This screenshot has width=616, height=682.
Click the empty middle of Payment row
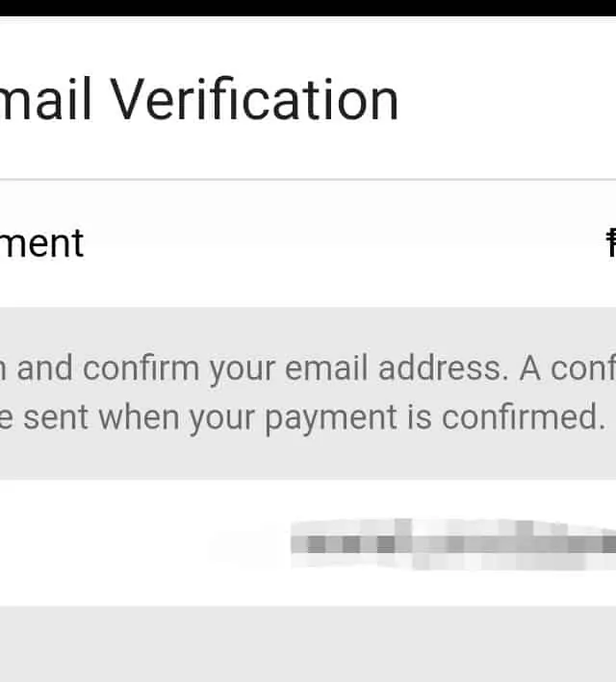pos(337,243)
